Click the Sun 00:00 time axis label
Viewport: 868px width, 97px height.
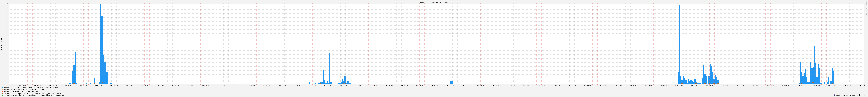pos(511,85)
